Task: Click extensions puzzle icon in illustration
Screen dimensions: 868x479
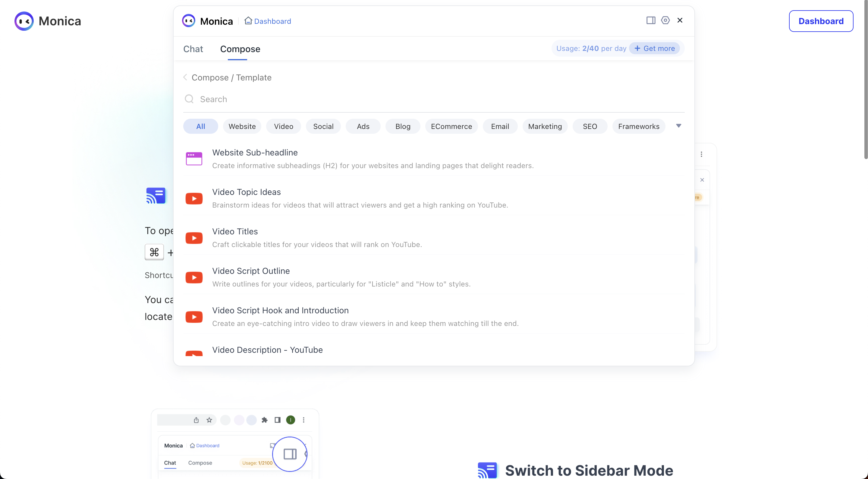Action: pyautogui.click(x=265, y=420)
